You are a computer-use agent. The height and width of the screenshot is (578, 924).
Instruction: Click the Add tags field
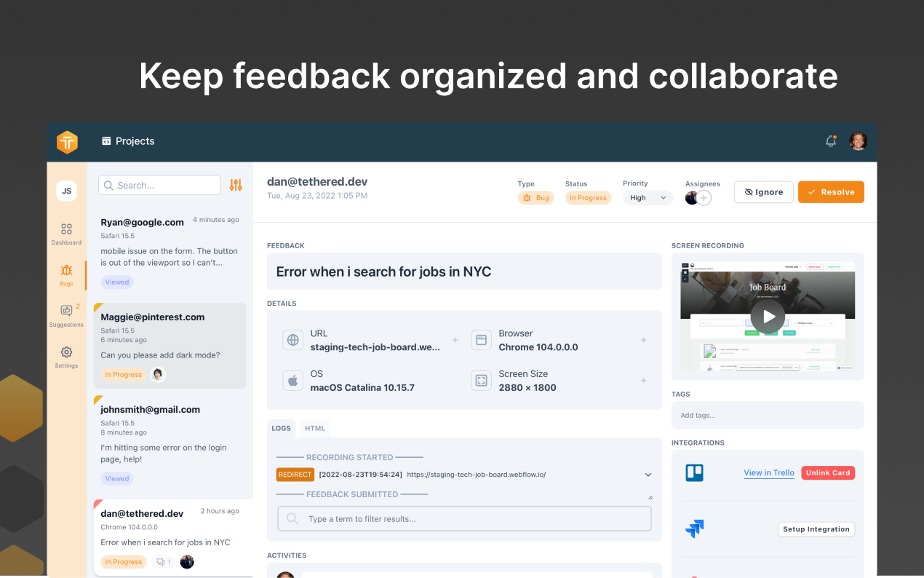coord(768,415)
